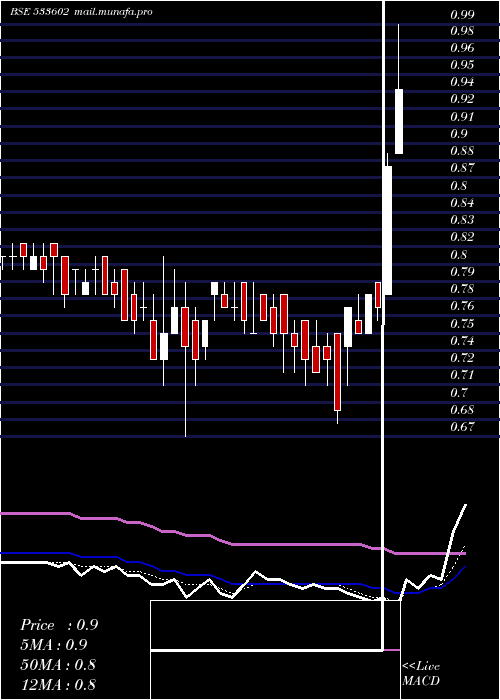The image size is (500, 700).
Task: Select the 0.84 price axis label
Action: (462, 203)
